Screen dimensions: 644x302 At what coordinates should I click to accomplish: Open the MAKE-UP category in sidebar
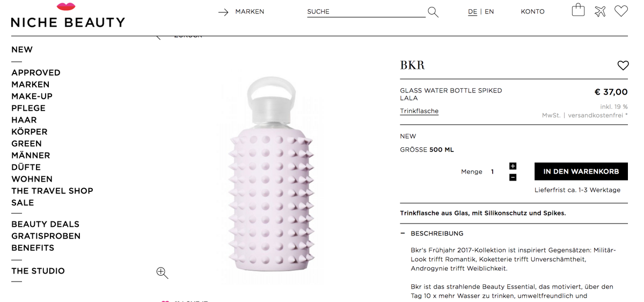coord(32,96)
